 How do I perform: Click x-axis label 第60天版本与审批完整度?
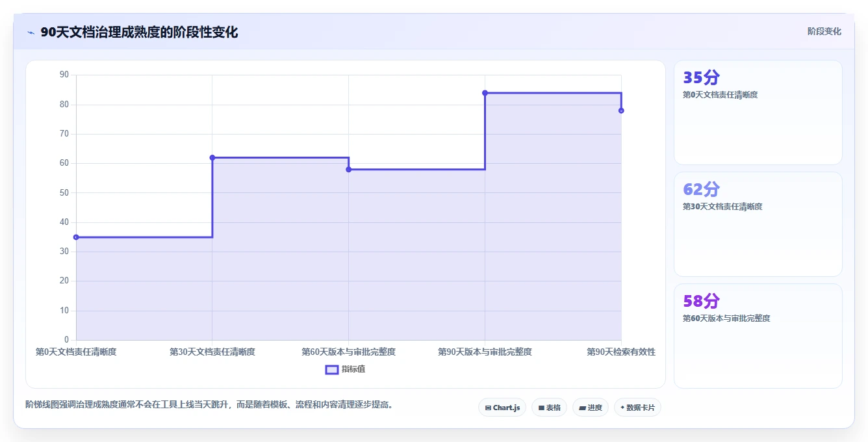pyautogui.click(x=349, y=352)
